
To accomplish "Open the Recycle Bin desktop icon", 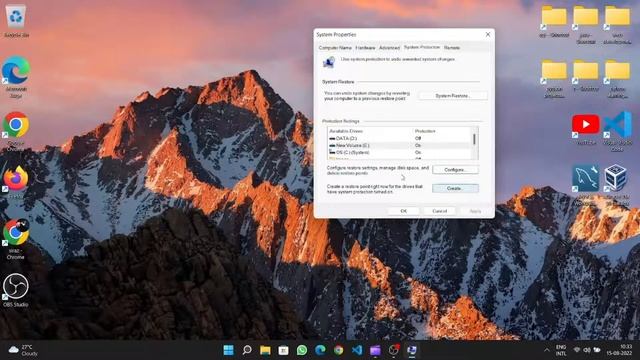I will (16, 20).
